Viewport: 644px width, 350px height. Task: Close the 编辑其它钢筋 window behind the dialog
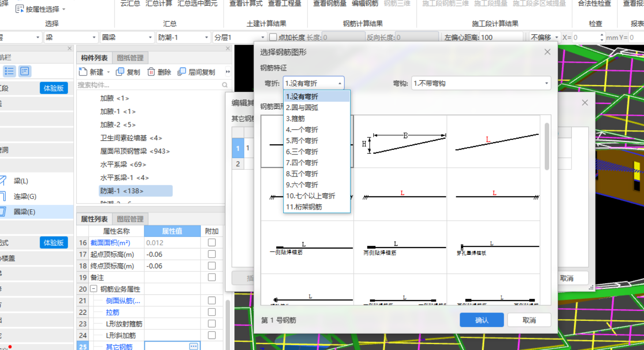[585, 102]
